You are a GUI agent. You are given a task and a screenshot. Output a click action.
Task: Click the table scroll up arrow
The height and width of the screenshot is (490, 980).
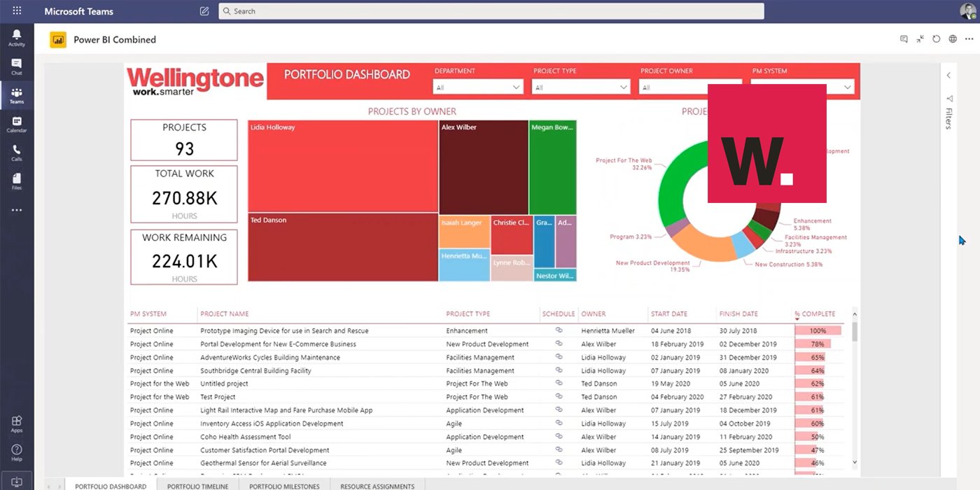pyautogui.click(x=855, y=314)
